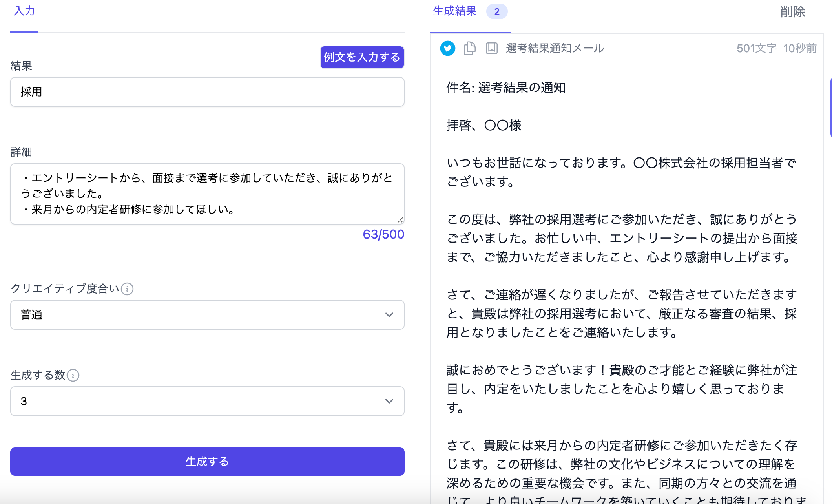Image resolution: width=832 pixels, height=504 pixels.
Task: Click paragraph starting この度は、弊社の採用選考
Action: click(x=622, y=238)
